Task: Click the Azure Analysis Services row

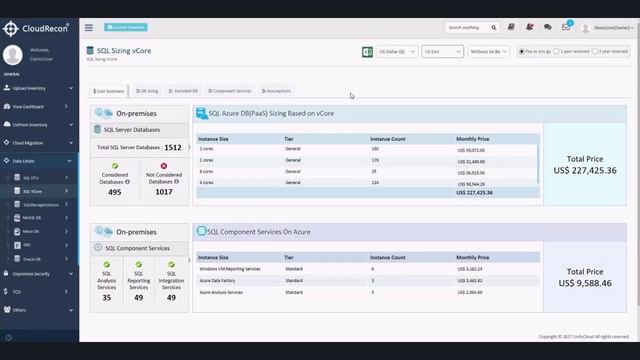Action: coord(368,292)
